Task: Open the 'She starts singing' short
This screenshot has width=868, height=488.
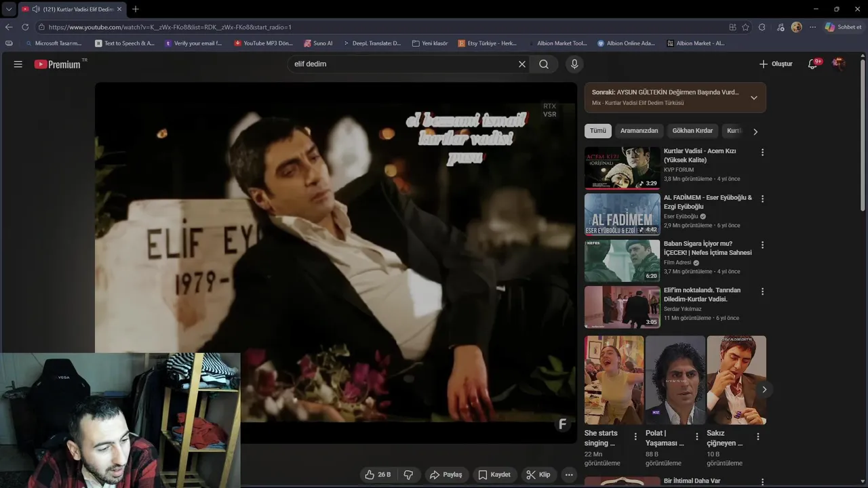Action: point(614,380)
